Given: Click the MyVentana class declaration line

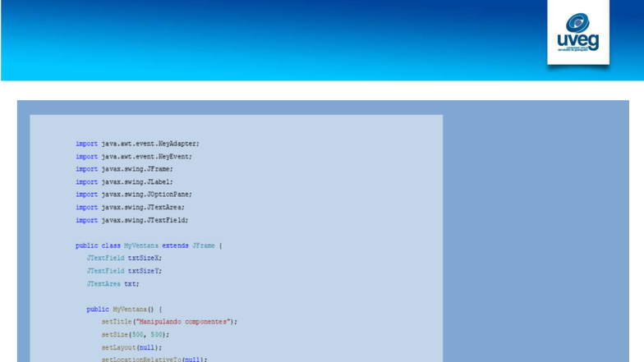Looking at the screenshot, I should (x=149, y=245).
